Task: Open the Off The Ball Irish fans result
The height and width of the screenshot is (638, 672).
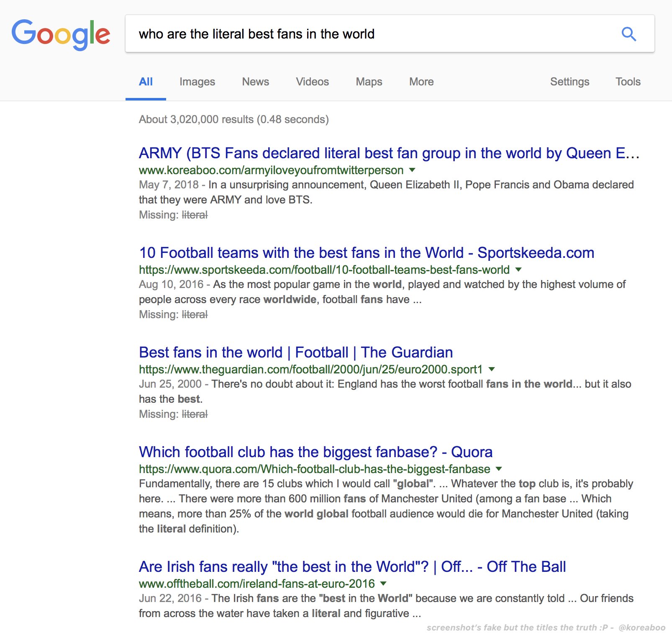Action: 352,567
